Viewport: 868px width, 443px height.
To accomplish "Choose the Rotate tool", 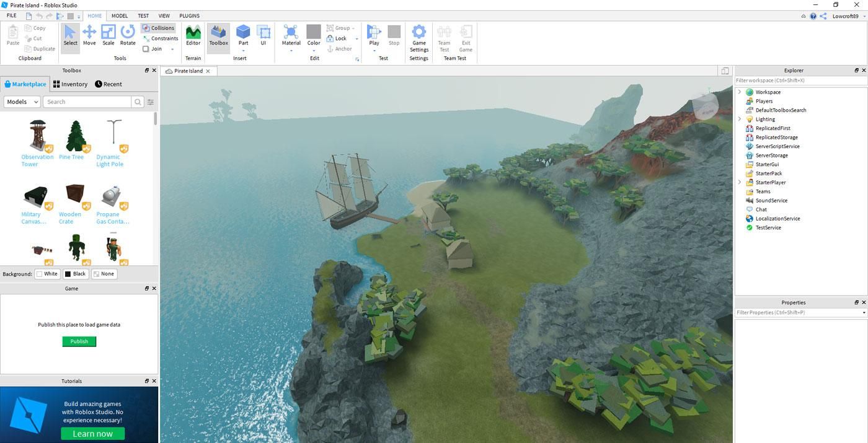I will pos(128,35).
